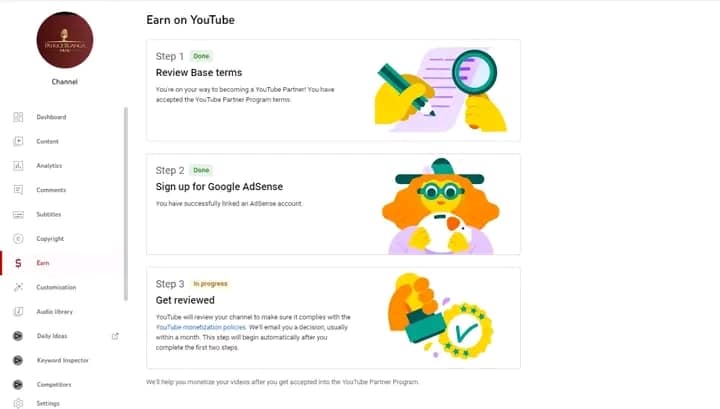
Task: Open the Content section icon
Action: (x=18, y=141)
